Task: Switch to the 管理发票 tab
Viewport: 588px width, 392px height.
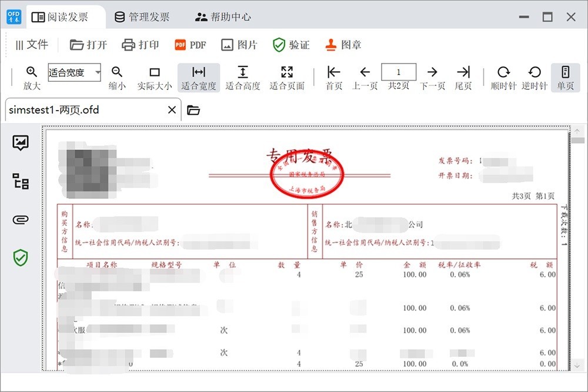Action: [143, 16]
